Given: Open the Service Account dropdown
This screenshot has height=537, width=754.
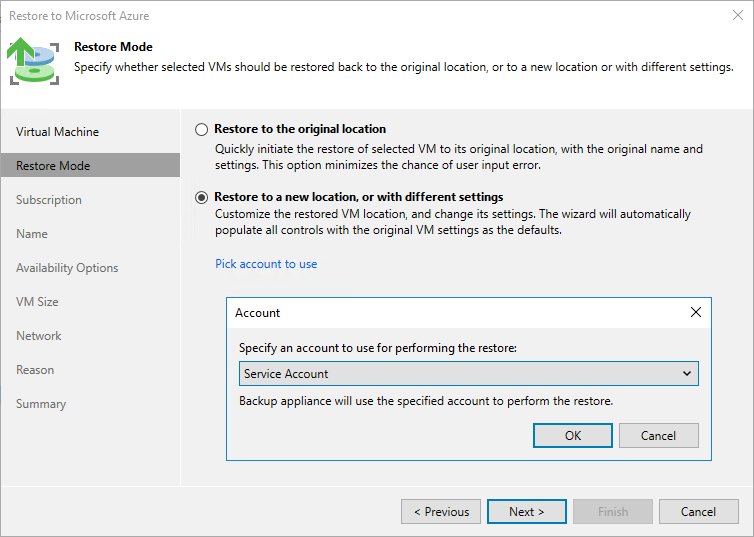Looking at the screenshot, I should (x=468, y=374).
